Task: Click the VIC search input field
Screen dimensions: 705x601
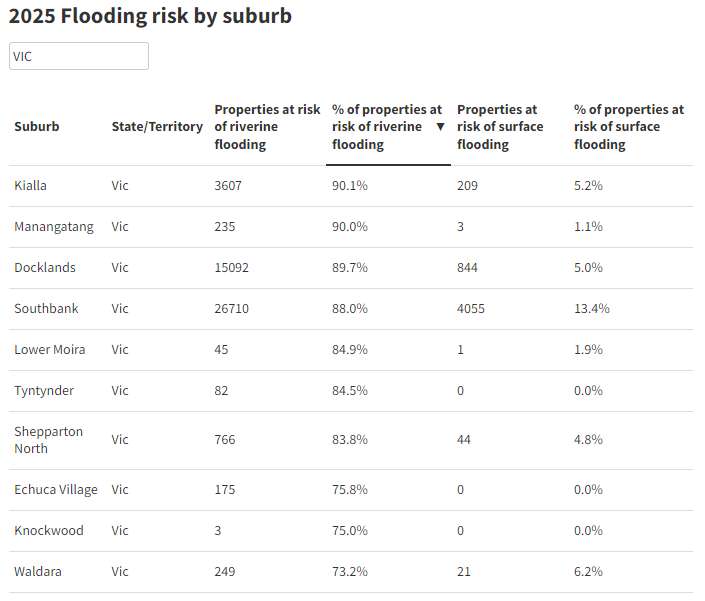Action: (79, 56)
